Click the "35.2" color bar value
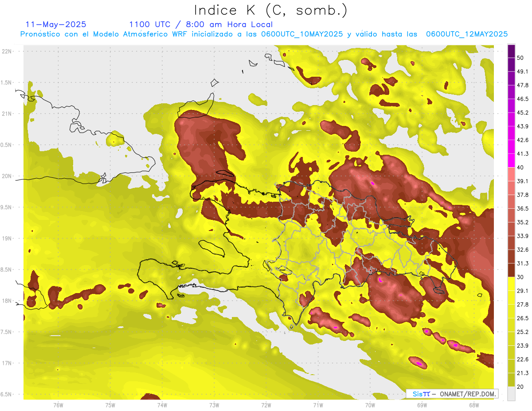 (523, 222)
